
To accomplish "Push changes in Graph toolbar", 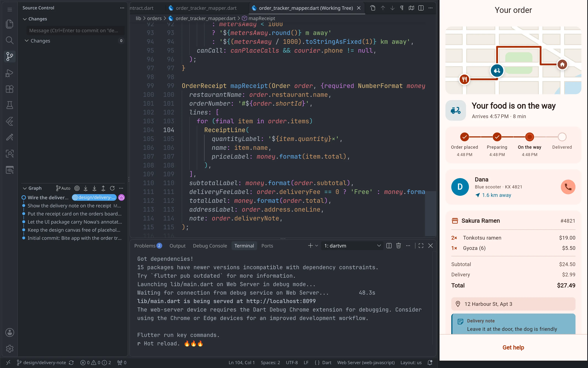I will tap(103, 188).
